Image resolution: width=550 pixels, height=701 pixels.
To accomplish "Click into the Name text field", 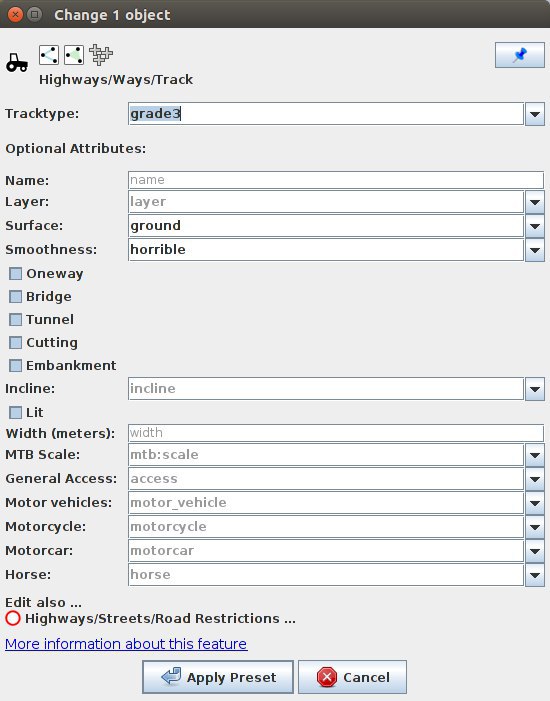I will click(336, 180).
